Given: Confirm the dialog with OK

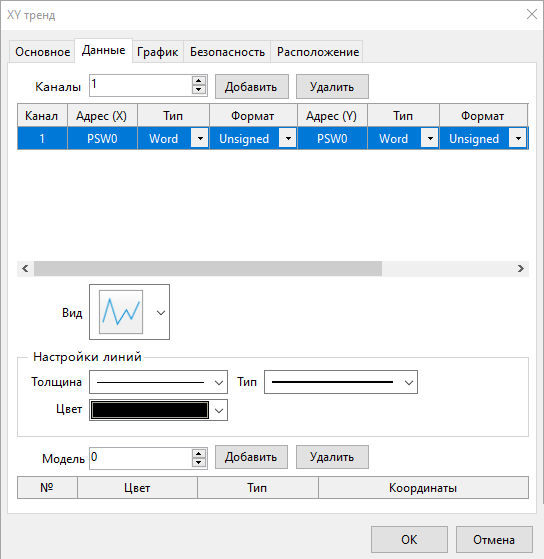Looking at the screenshot, I should (x=409, y=539).
